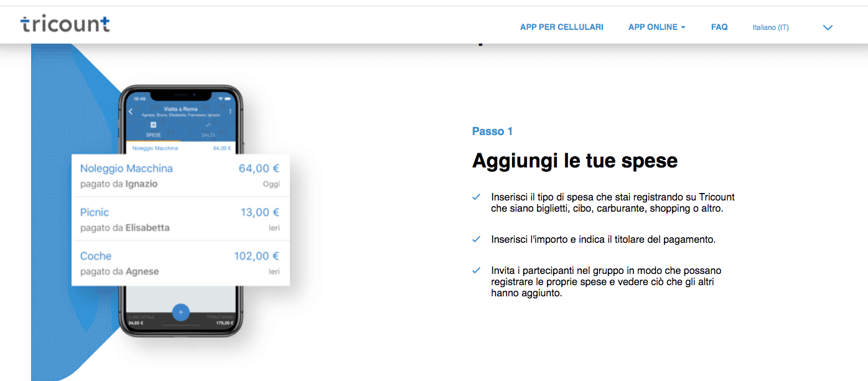868x381 pixels.
Task: Click checkmark beside 'Invita i partecipanti'
Action: (477, 270)
